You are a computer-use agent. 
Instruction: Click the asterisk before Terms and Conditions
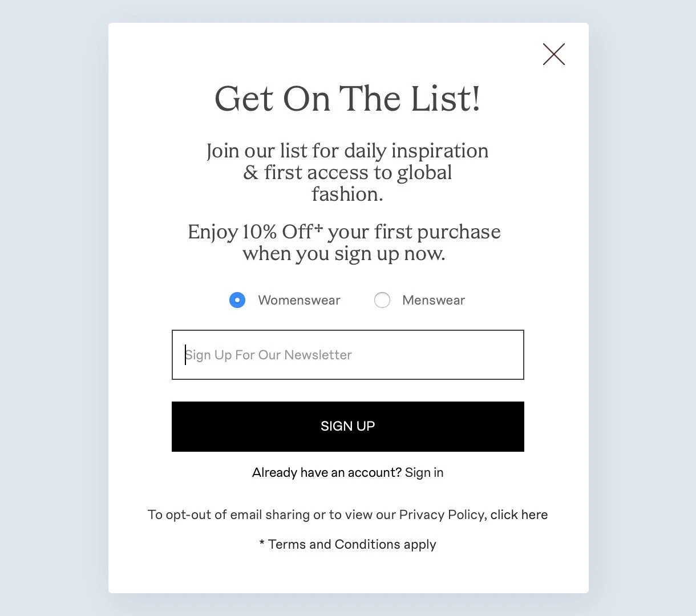pyautogui.click(x=262, y=543)
